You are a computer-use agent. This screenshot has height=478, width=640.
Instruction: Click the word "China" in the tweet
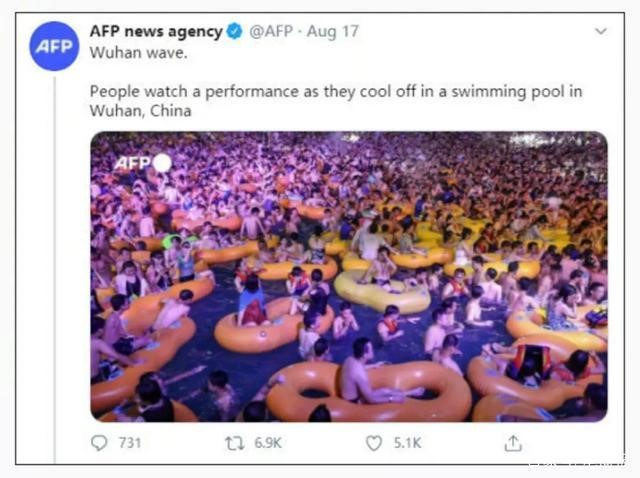point(170,111)
